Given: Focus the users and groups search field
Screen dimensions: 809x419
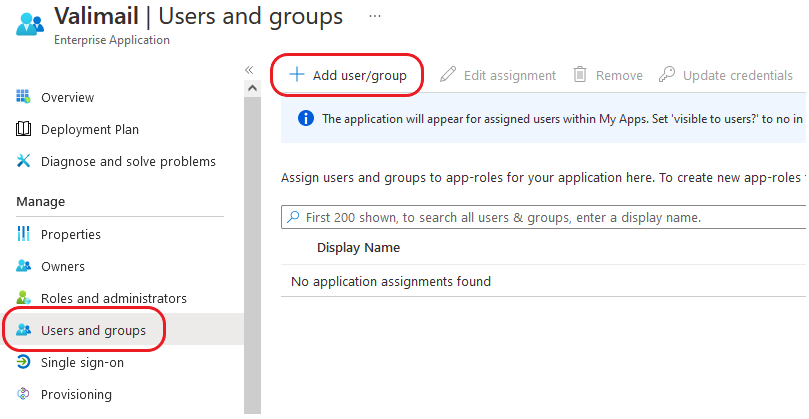Looking at the screenshot, I should 544,217.
